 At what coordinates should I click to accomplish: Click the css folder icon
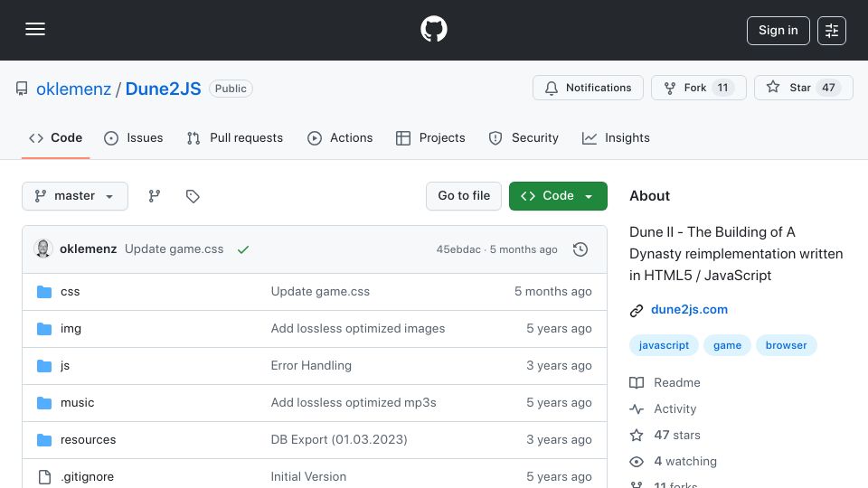[x=44, y=292]
